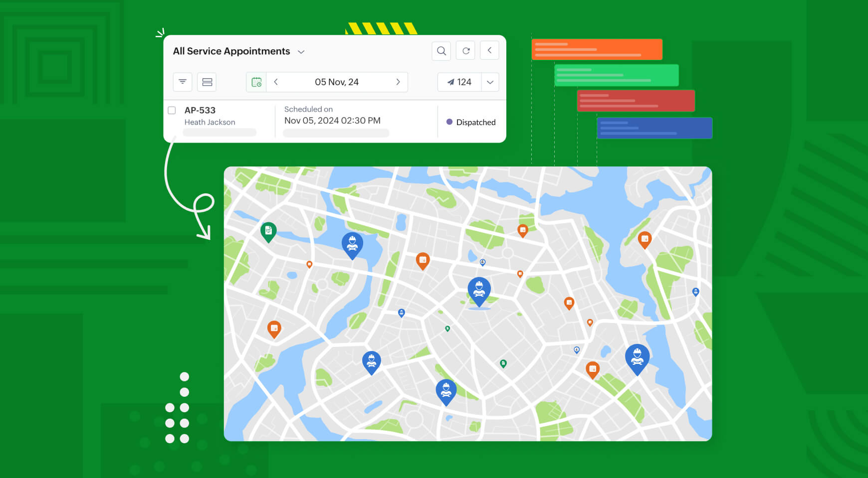Click the Dispatched status label
The width and height of the screenshot is (868, 478).
pyautogui.click(x=475, y=122)
